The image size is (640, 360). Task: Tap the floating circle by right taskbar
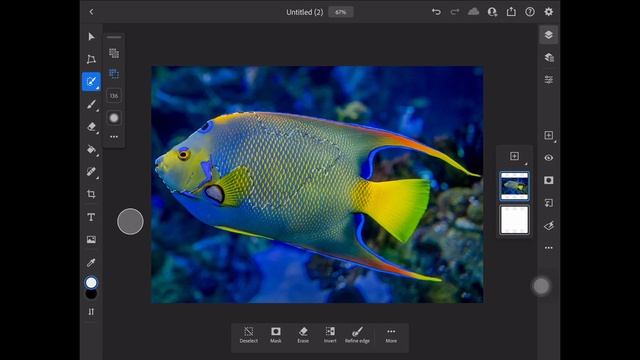tap(541, 286)
